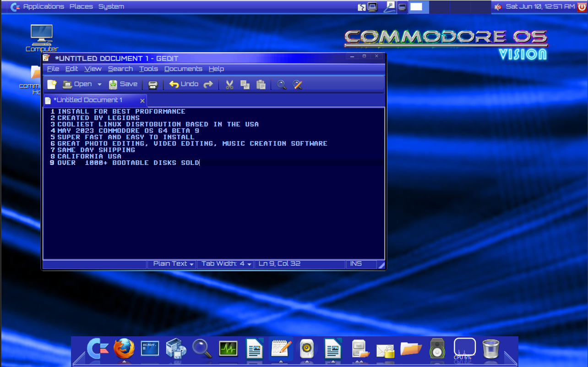Open the READY terminal icon in dock
Viewport: 588px width, 367px height.
(150, 349)
